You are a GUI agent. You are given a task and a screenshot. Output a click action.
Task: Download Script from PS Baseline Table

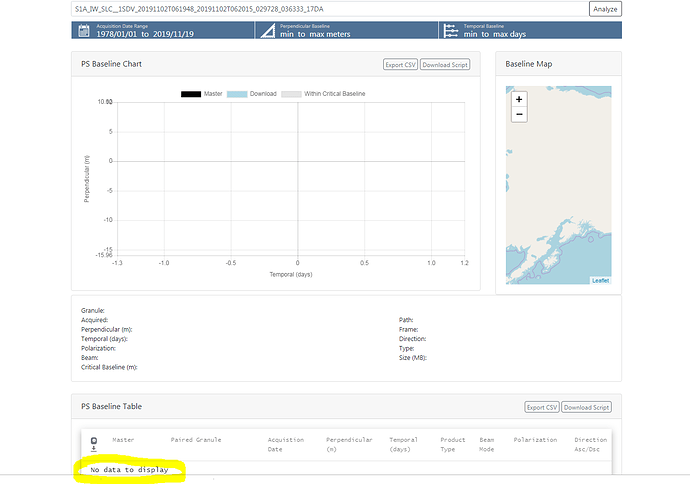pos(586,407)
